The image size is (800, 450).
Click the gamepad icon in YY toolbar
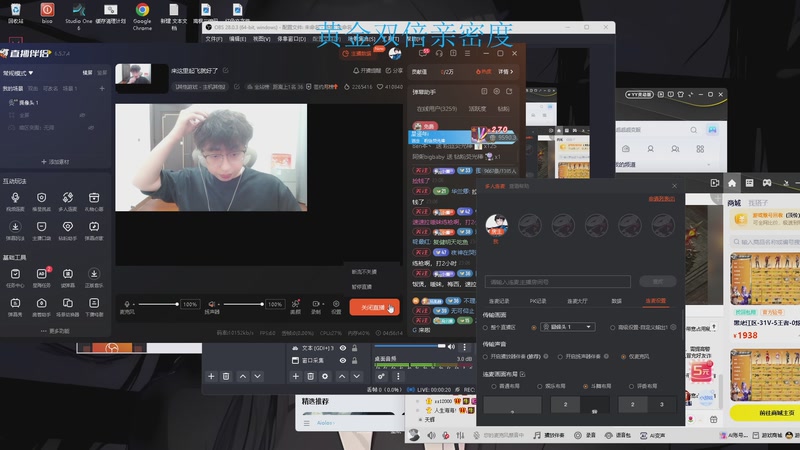click(x=767, y=183)
